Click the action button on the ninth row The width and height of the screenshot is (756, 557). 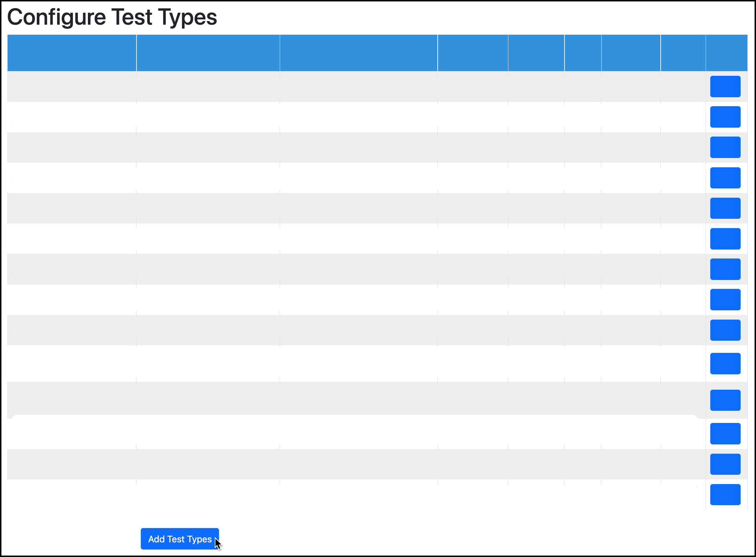pos(725,330)
